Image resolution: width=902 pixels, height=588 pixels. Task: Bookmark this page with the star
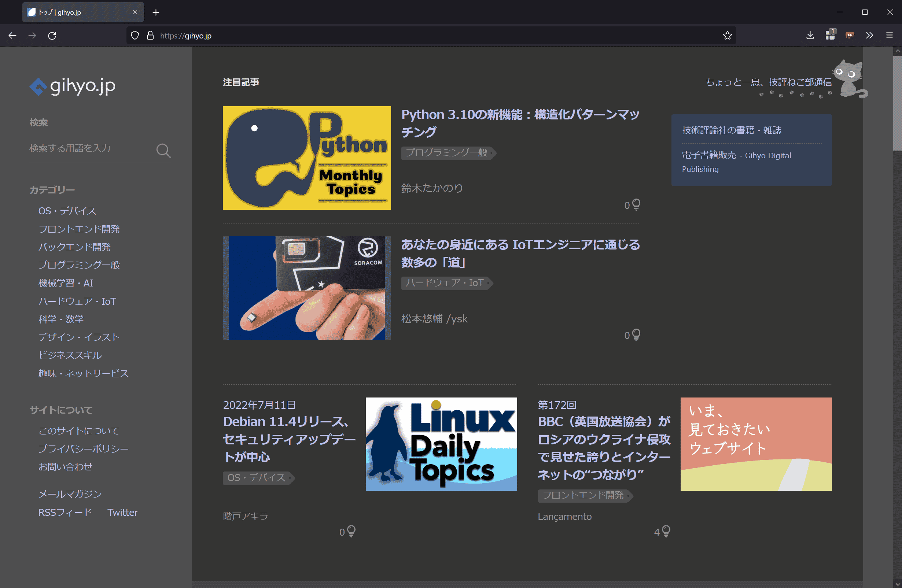[x=727, y=36]
